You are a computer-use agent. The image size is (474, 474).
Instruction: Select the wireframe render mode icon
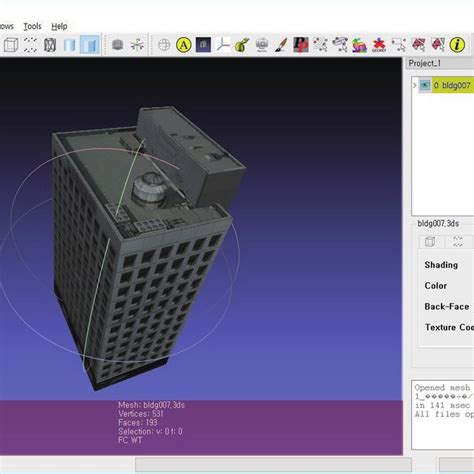(x=50, y=45)
